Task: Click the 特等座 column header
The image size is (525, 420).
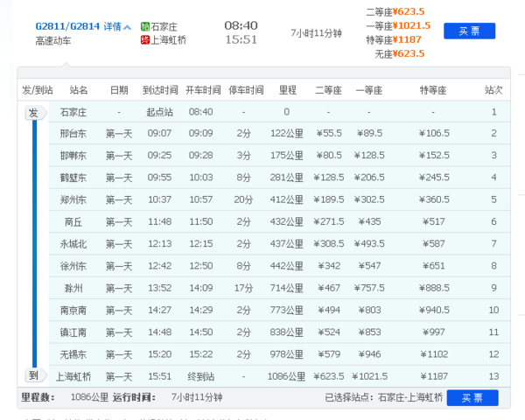Action: click(433, 90)
